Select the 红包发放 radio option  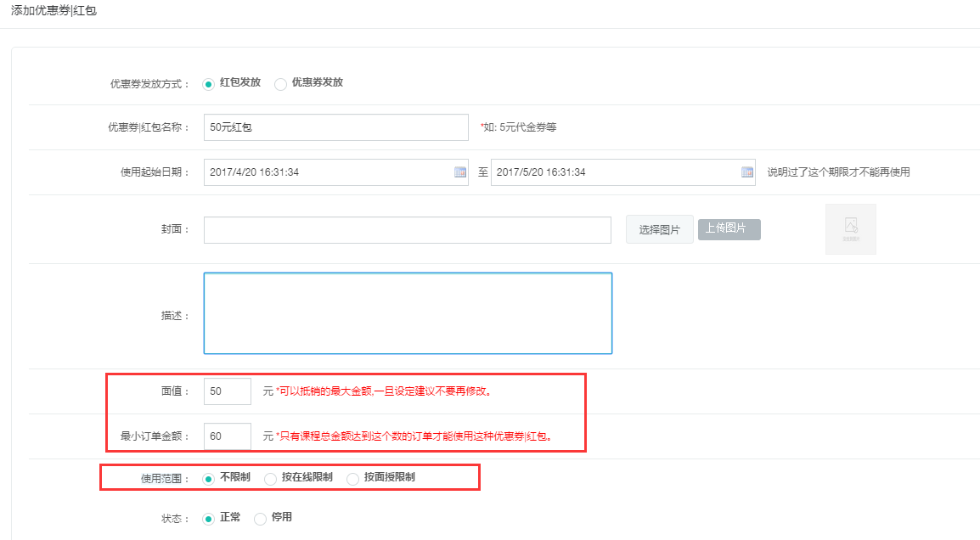209,83
